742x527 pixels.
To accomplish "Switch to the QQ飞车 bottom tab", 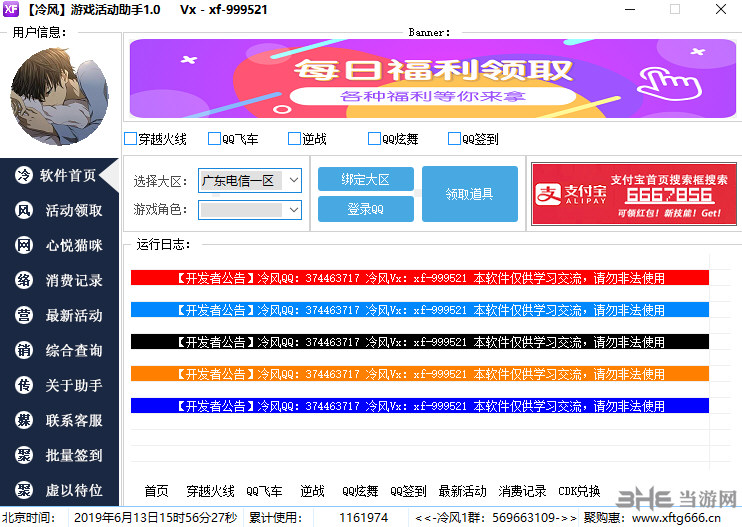I will [265, 491].
